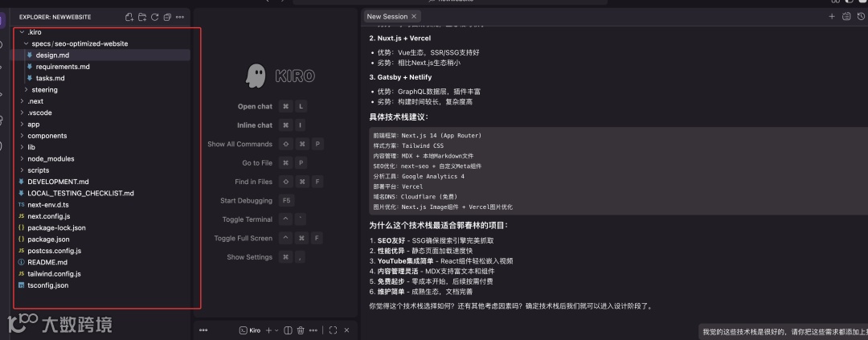
Task: Kill the terminal with trash icon
Action: click(301, 330)
